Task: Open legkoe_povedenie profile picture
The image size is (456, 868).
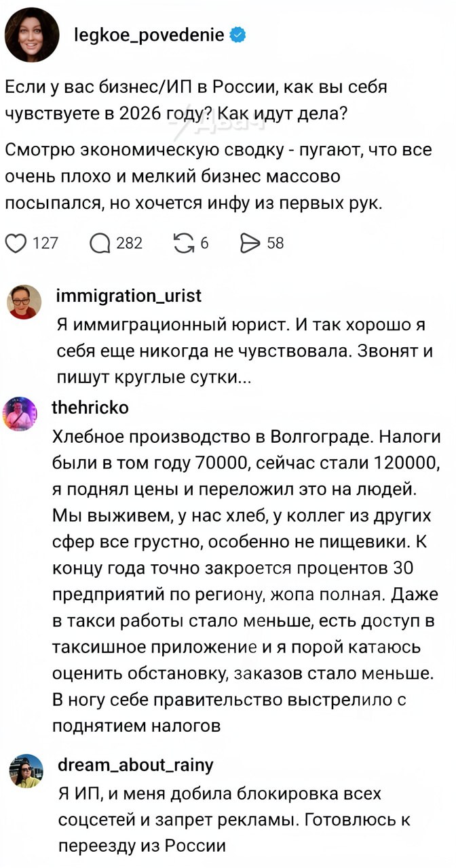Action: coord(31,35)
